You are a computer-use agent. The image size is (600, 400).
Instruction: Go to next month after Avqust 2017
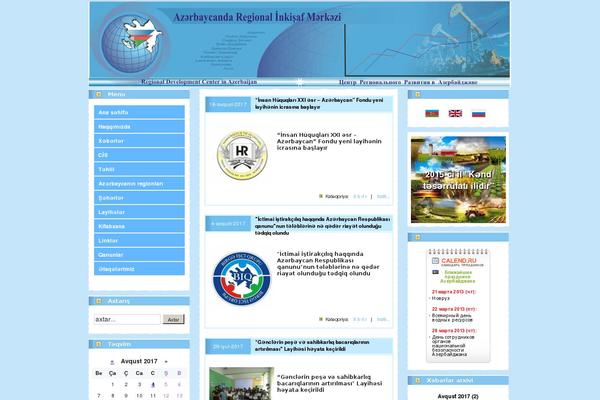166,362
